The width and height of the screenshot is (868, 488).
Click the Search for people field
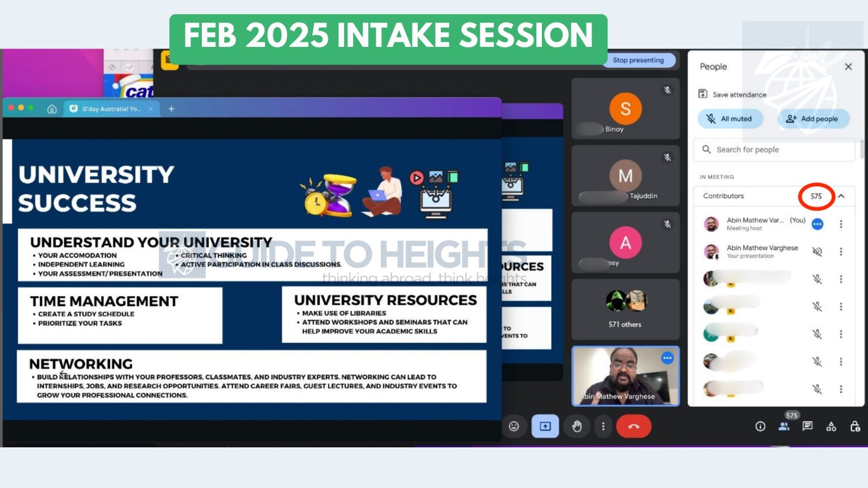[774, 150]
